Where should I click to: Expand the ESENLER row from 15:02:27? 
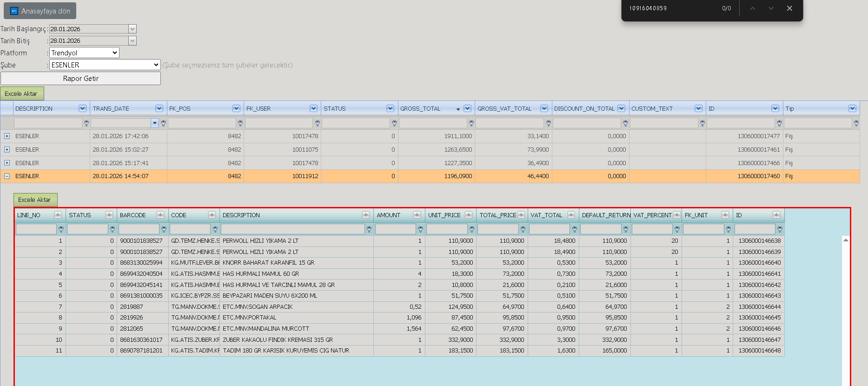click(7, 150)
